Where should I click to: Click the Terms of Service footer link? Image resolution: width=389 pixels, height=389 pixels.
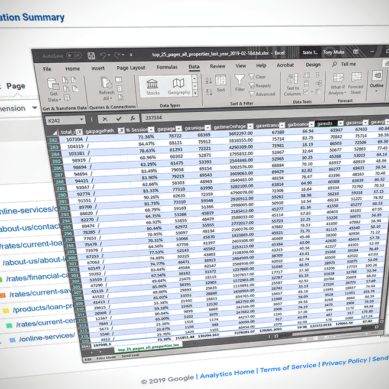click(288, 368)
